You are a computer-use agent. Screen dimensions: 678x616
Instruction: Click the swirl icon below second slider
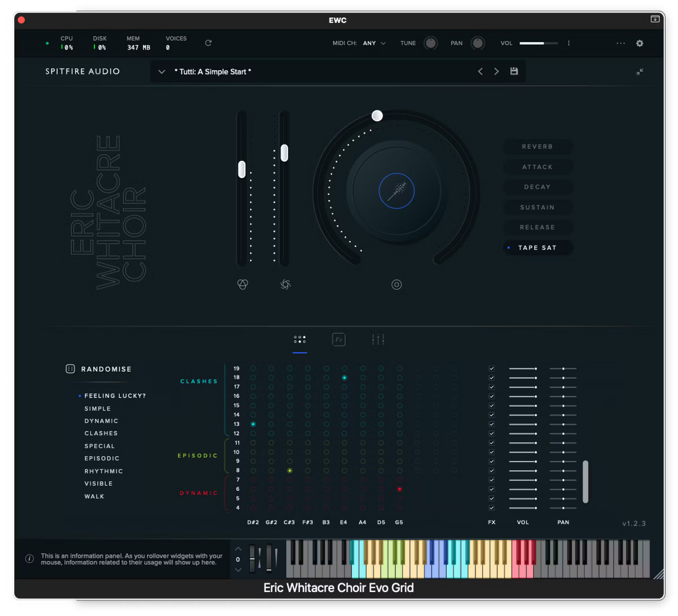tap(285, 284)
